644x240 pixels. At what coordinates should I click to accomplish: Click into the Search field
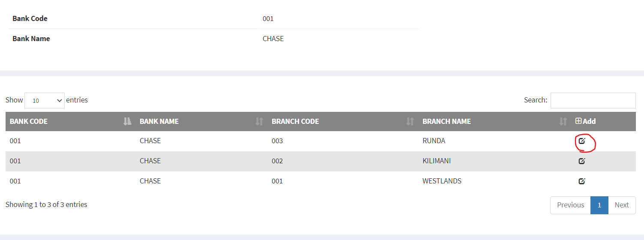(x=593, y=100)
